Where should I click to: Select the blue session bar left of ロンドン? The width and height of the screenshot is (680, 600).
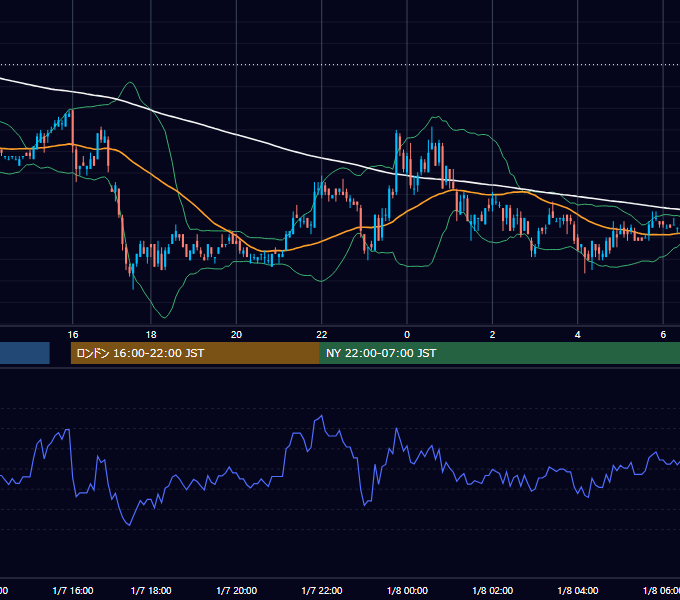[x=25, y=353]
